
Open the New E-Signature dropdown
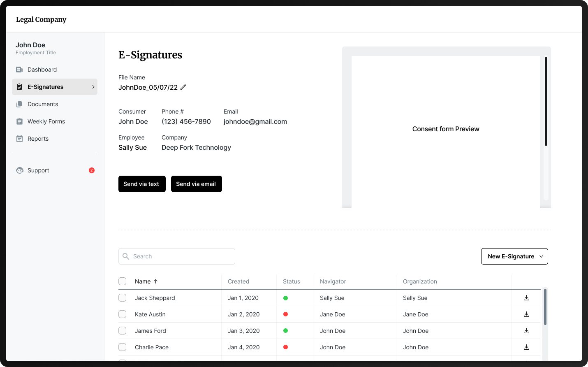coord(514,256)
